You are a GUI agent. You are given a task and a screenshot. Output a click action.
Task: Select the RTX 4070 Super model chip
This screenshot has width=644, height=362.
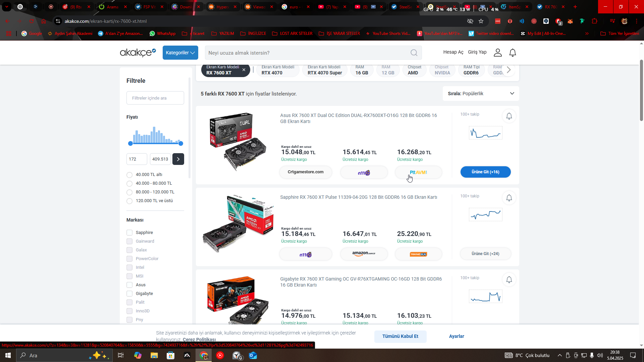[x=324, y=70]
